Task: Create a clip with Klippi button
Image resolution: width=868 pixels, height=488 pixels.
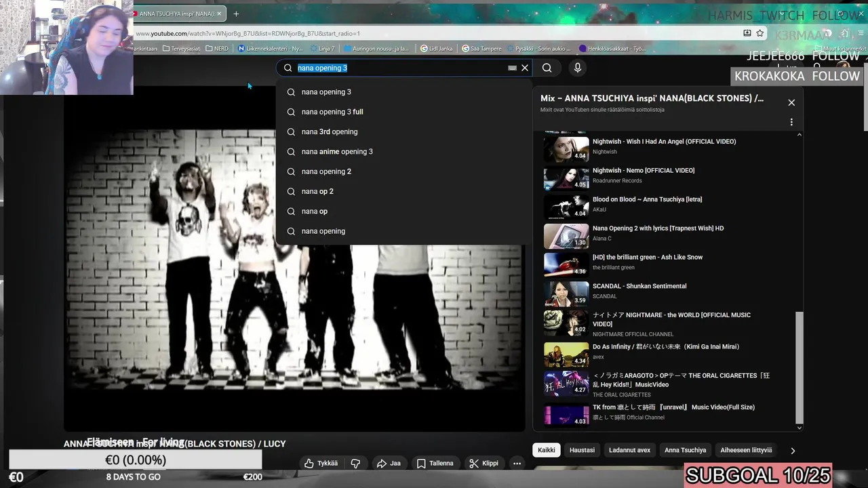Action: 484,464
